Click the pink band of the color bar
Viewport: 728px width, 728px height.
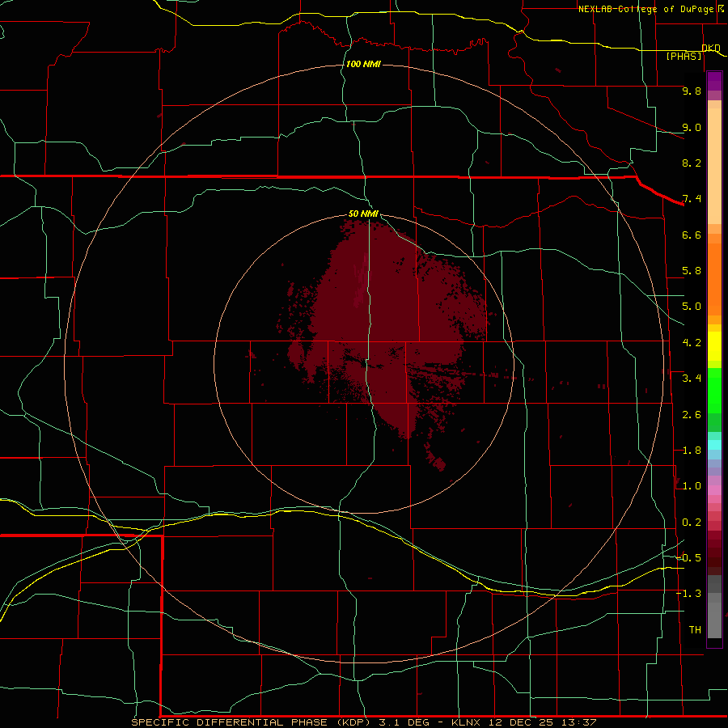coord(714,490)
